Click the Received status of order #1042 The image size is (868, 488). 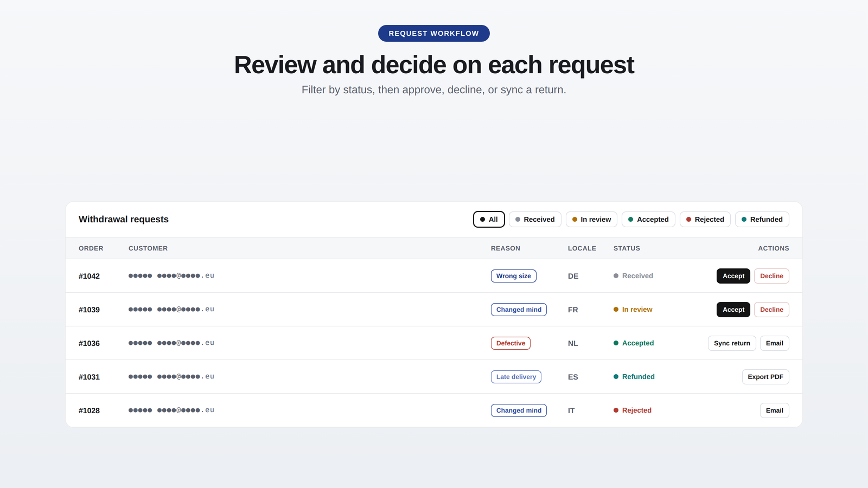[633, 276]
